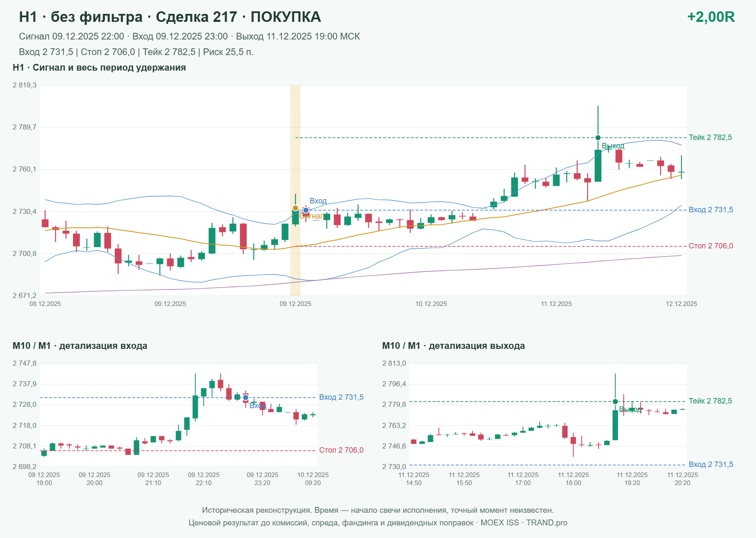Click the blue Вход marker dot on H1 chart
The width and height of the screenshot is (756, 538).
click(306, 210)
